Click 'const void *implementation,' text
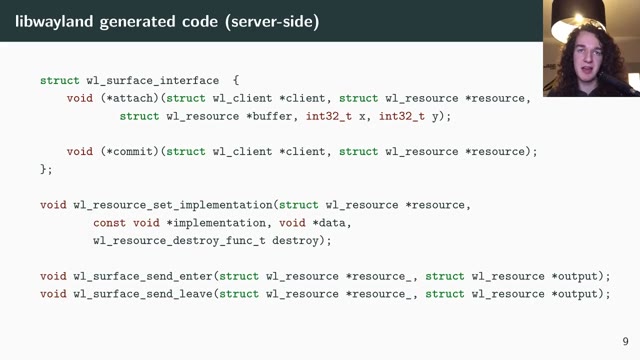Image resolution: width=640 pixels, height=360 pixels. pyautogui.click(x=182, y=223)
